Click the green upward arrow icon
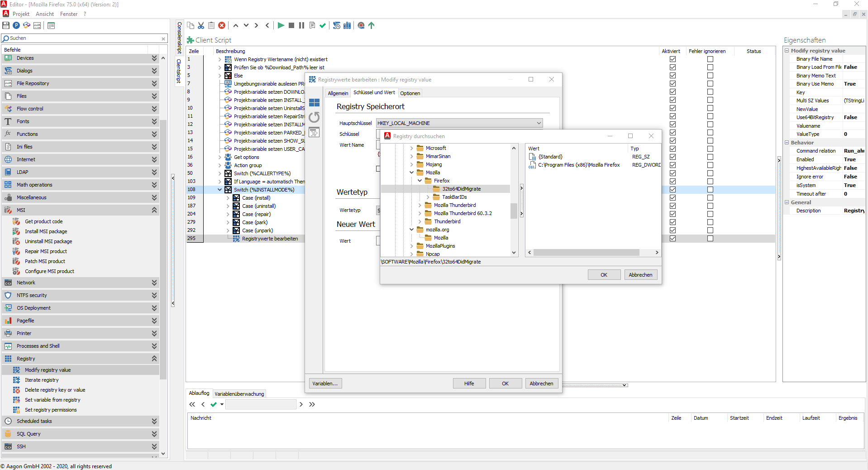This screenshot has width=868, height=470. tap(372, 25)
